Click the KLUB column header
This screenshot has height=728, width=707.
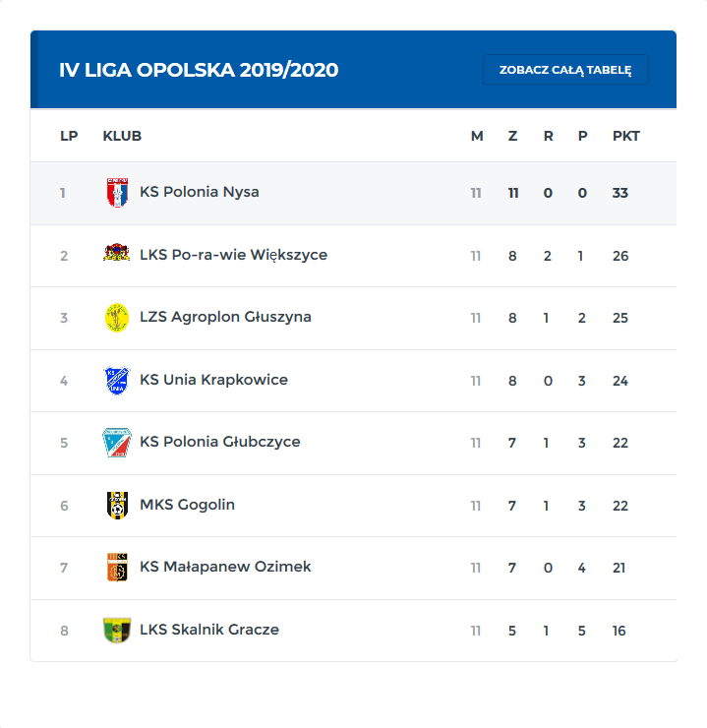(122, 136)
